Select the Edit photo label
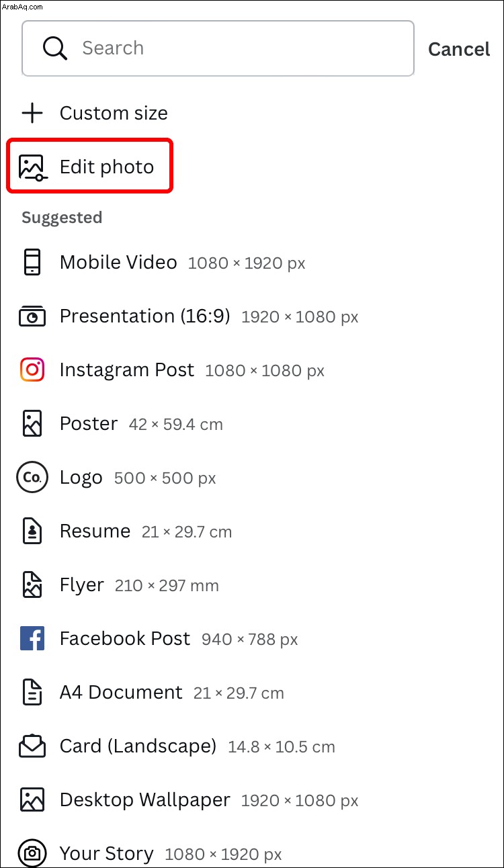 click(107, 167)
